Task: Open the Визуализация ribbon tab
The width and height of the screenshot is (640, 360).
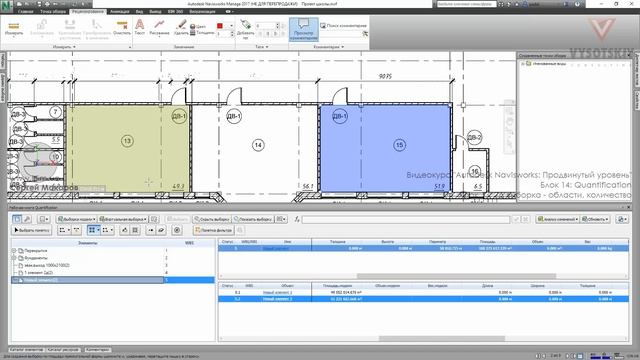Action: pyautogui.click(x=202, y=12)
